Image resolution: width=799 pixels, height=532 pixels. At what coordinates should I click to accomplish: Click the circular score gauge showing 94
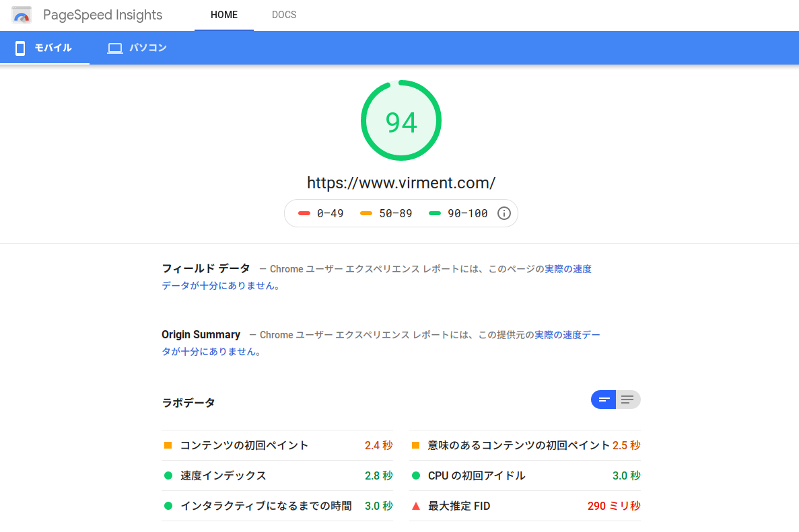[401, 120]
